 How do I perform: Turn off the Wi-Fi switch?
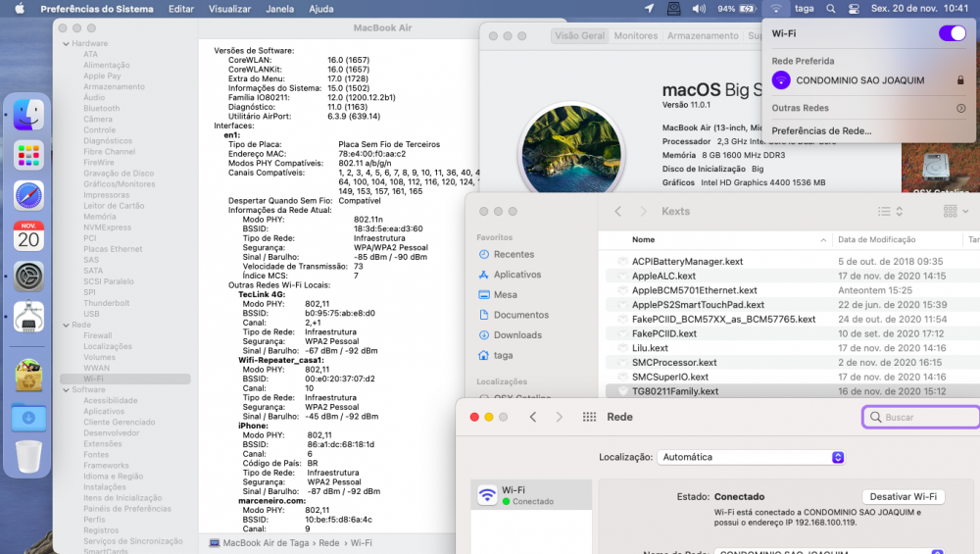pos(952,33)
